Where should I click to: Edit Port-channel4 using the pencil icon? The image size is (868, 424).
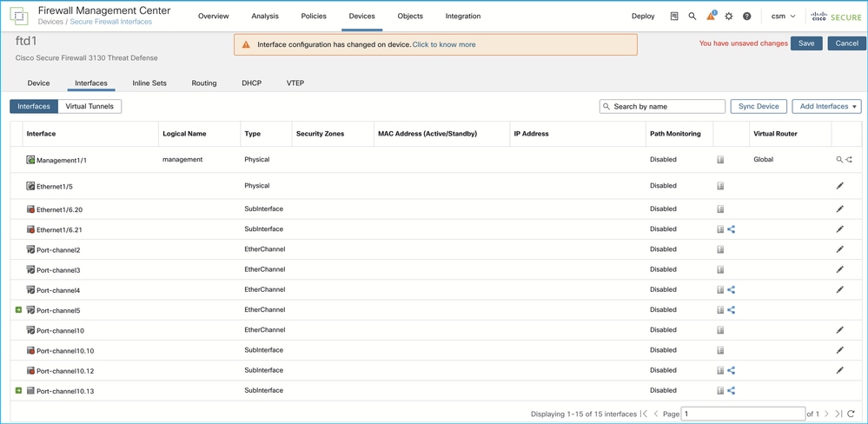coord(840,289)
